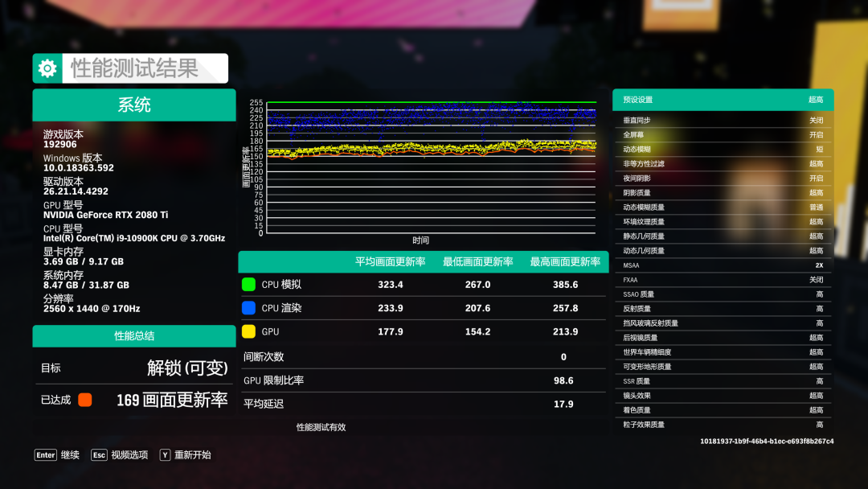
Task: Click CPU 模拟 minimum value 267.0
Action: point(477,285)
